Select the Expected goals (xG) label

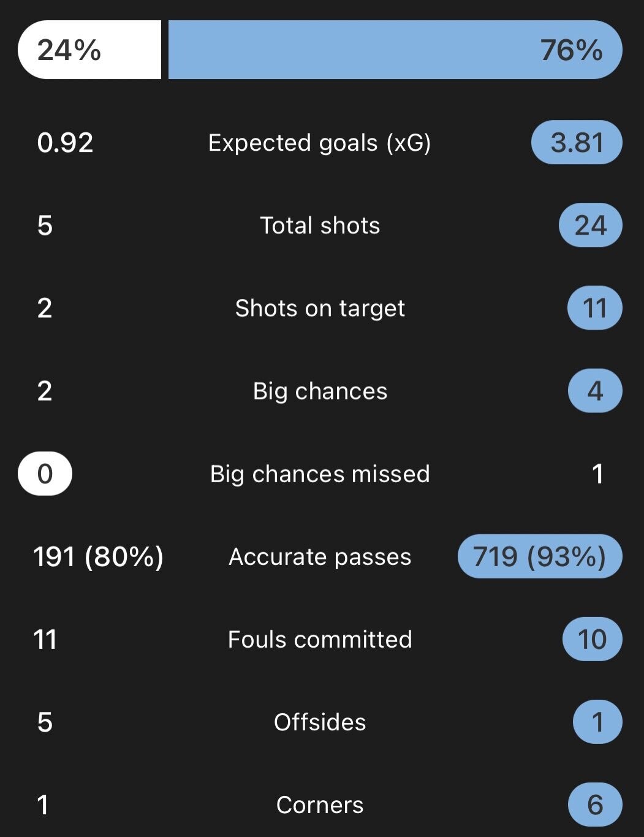click(319, 143)
